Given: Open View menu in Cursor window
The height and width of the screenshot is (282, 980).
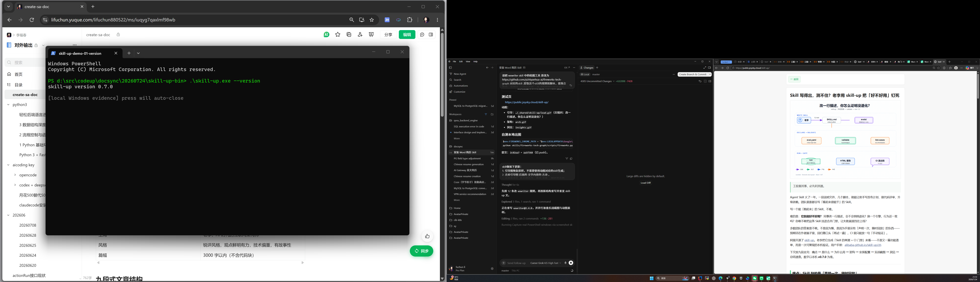Looking at the screenshot, I should pos(468,62).
